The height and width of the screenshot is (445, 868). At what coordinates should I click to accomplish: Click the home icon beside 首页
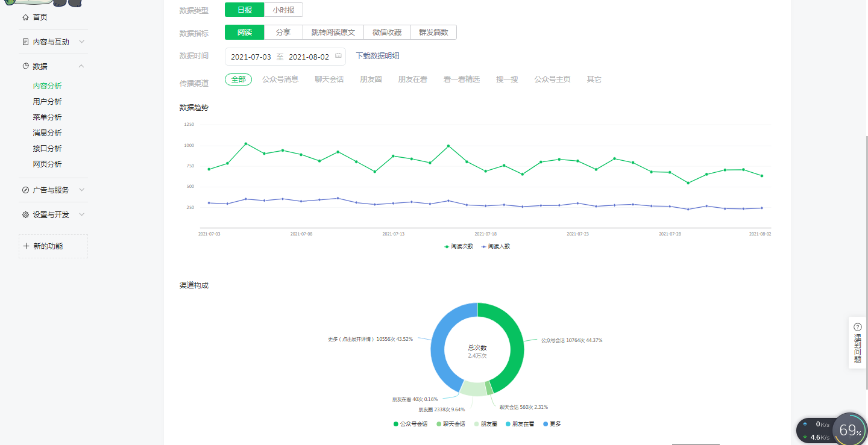tap(25, 17)
